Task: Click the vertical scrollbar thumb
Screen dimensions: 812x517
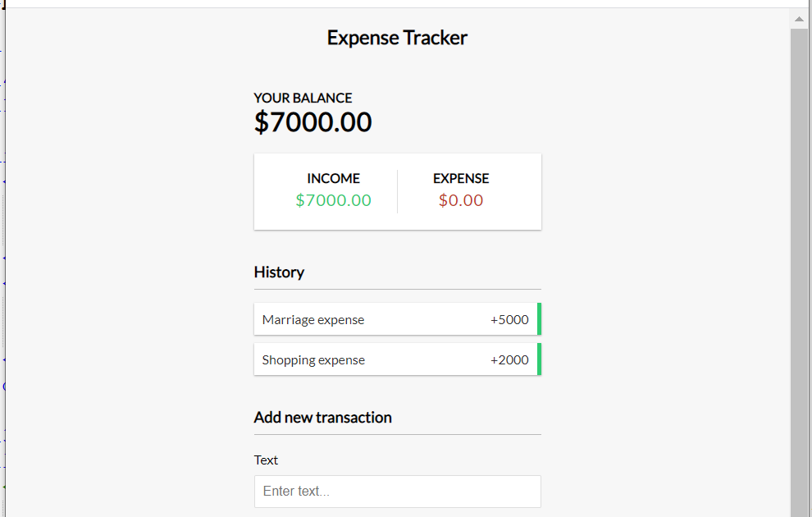Action: (799, 271)
